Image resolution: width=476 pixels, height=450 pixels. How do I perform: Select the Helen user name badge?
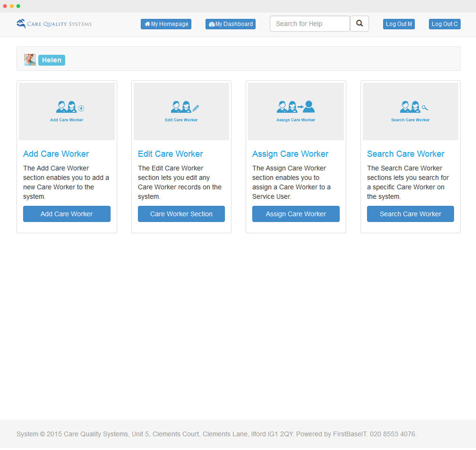(x=52, y=60)
